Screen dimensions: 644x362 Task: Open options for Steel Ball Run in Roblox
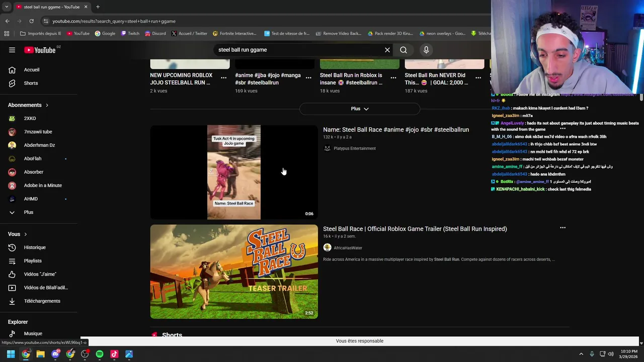click(x=393, y=78)
